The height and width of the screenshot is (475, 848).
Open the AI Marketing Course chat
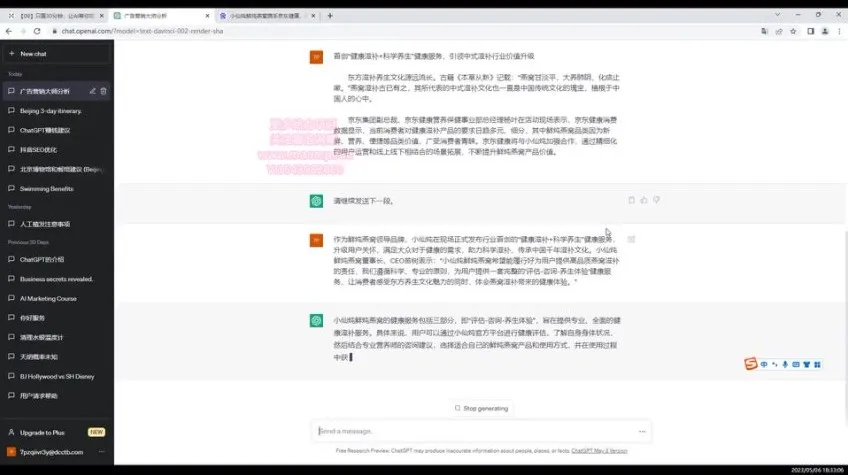point(48,298)
